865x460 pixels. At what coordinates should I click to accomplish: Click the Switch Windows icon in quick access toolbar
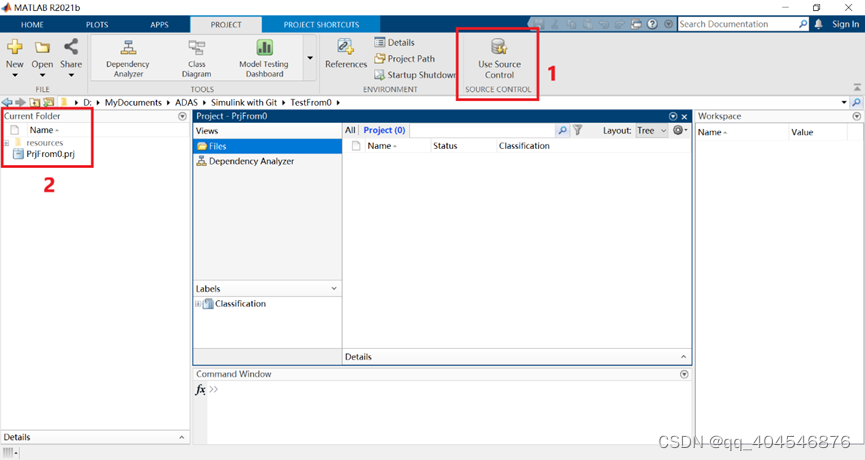click(x=637, y=24)
